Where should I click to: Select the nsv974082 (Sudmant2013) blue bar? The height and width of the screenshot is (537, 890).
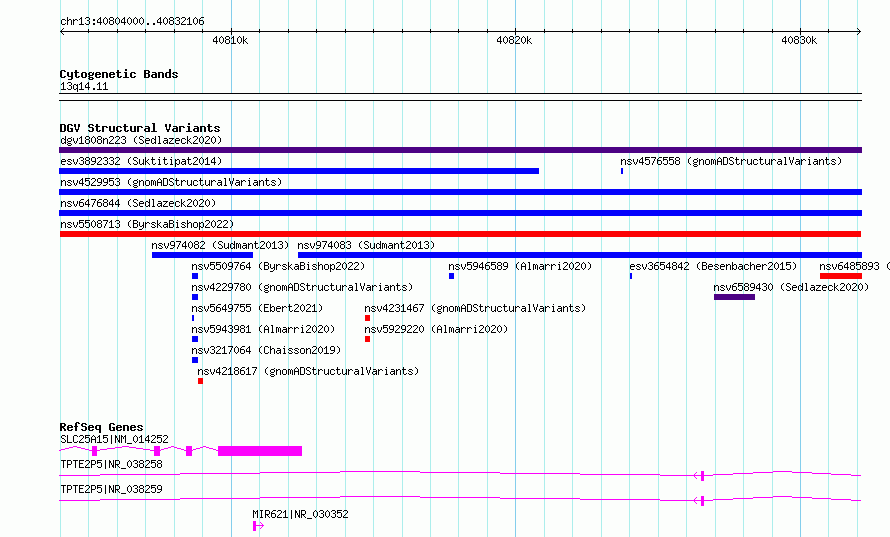click(202, 255)
